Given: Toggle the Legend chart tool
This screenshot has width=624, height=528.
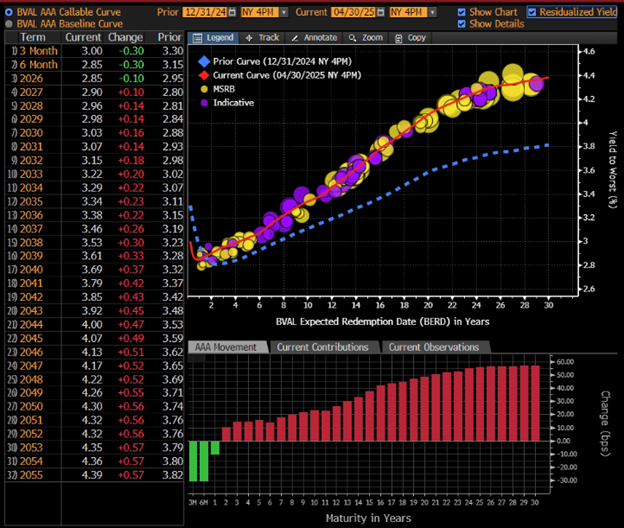Looking at the screenshot, I should tap(212, 37).
